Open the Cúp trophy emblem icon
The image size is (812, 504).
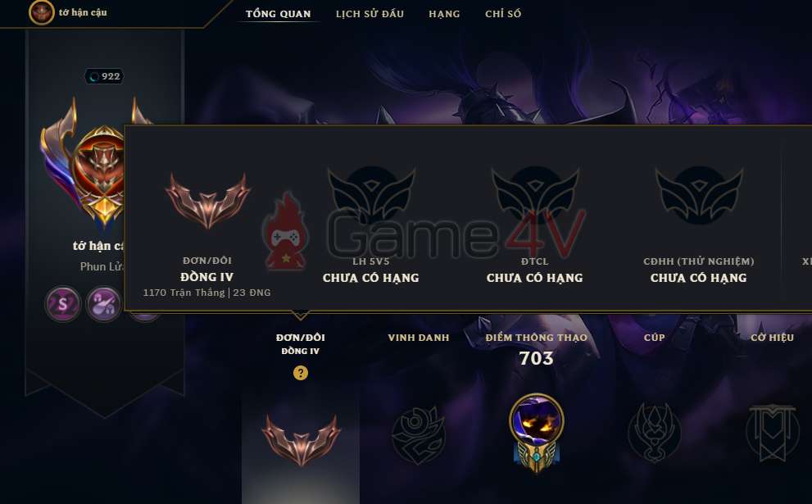[x=654, y=433]
